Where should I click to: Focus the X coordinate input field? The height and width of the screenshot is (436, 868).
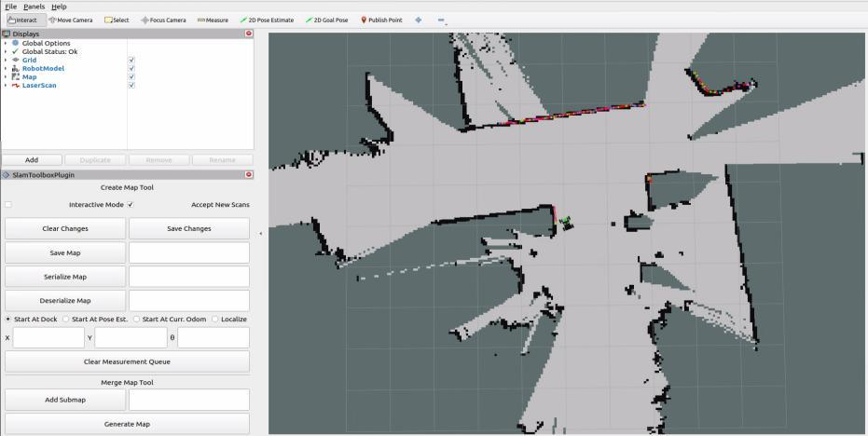click(x=48, y=337)
